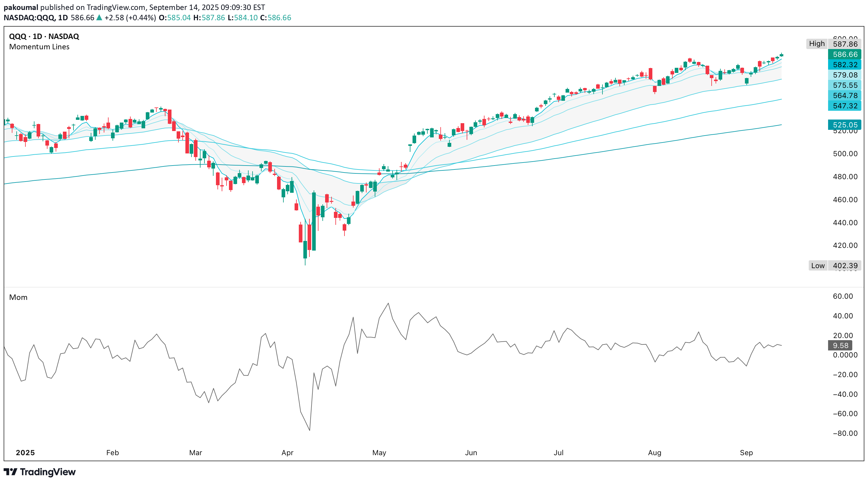
Task: Click the '+2.58 (+0.44%)' change value
Action: click(130, 18)
